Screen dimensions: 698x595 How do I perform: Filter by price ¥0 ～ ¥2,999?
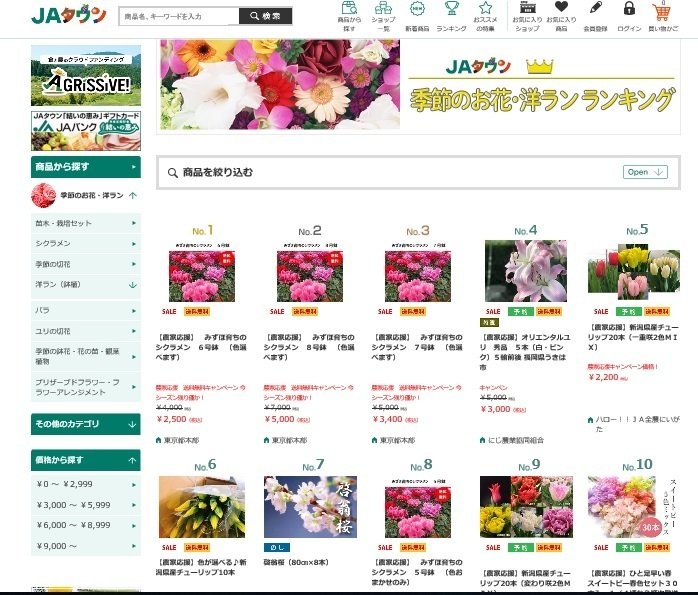(x=86, y=484)
